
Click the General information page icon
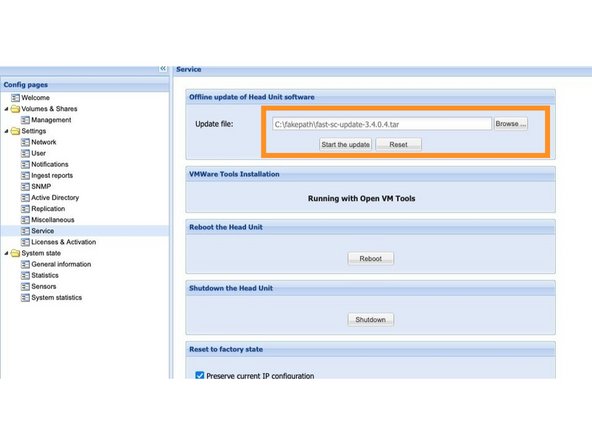25,264
